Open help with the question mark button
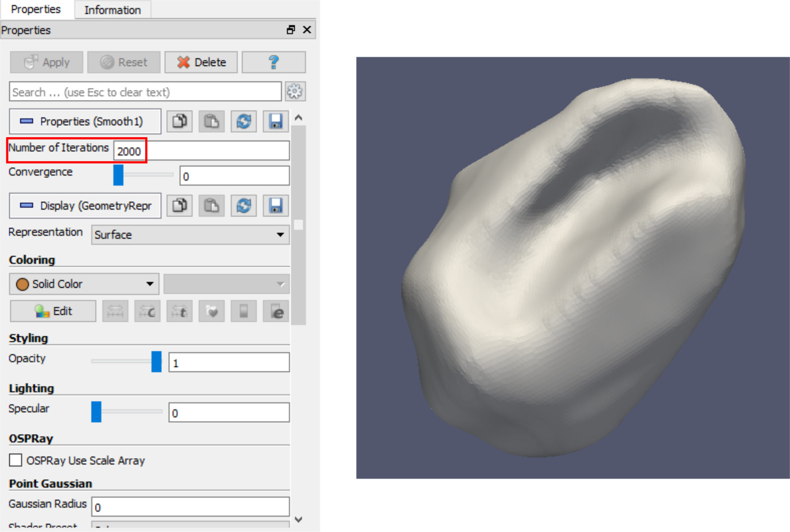This screenshot has width=790, height=532. click(x=274, y=62)
